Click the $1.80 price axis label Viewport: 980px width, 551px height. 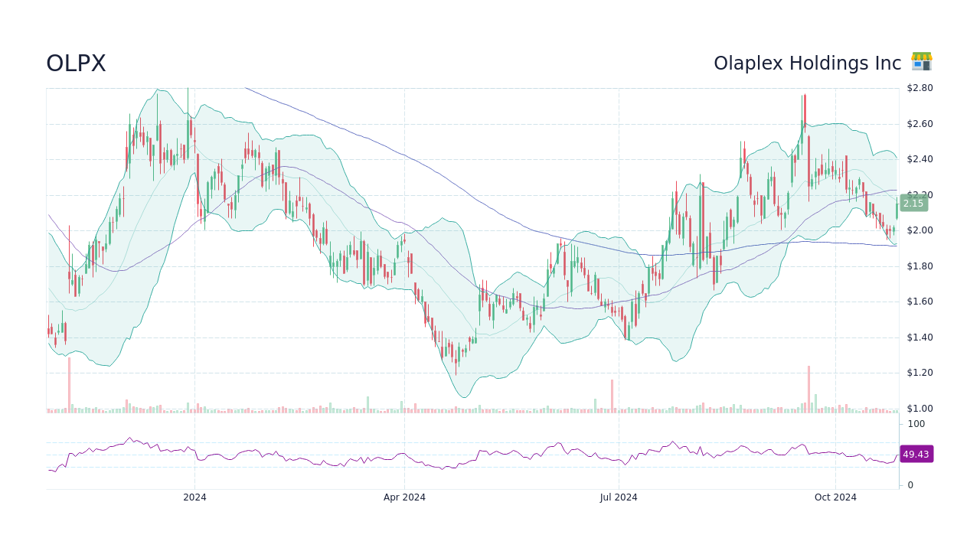pos(920,266)
